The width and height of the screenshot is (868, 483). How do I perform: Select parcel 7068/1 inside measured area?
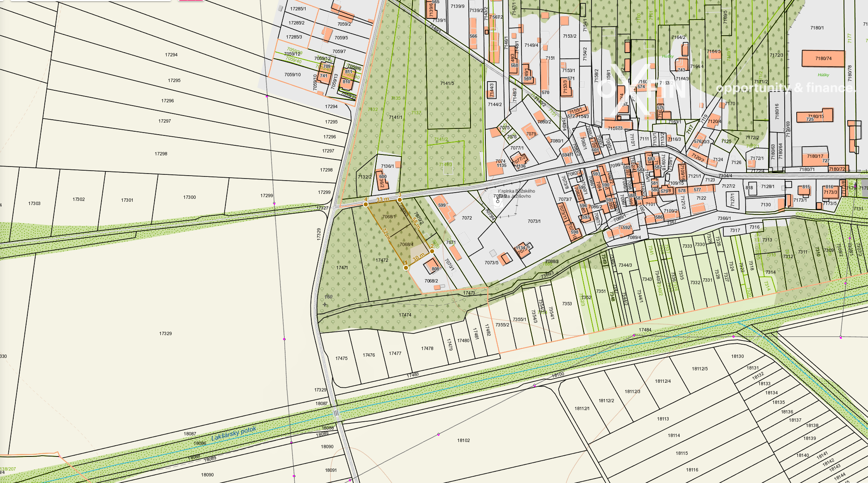pos(388,217)
